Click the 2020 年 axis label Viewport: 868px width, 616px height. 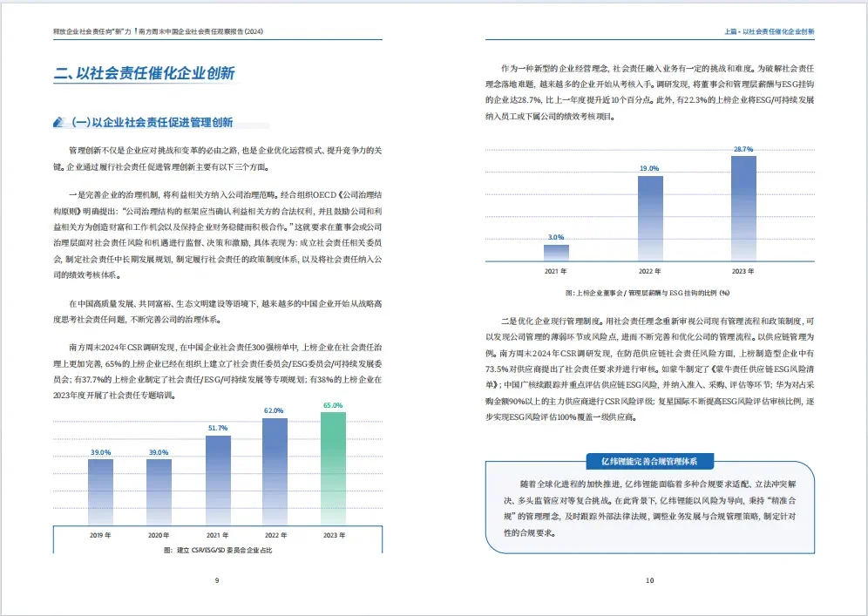159,535
